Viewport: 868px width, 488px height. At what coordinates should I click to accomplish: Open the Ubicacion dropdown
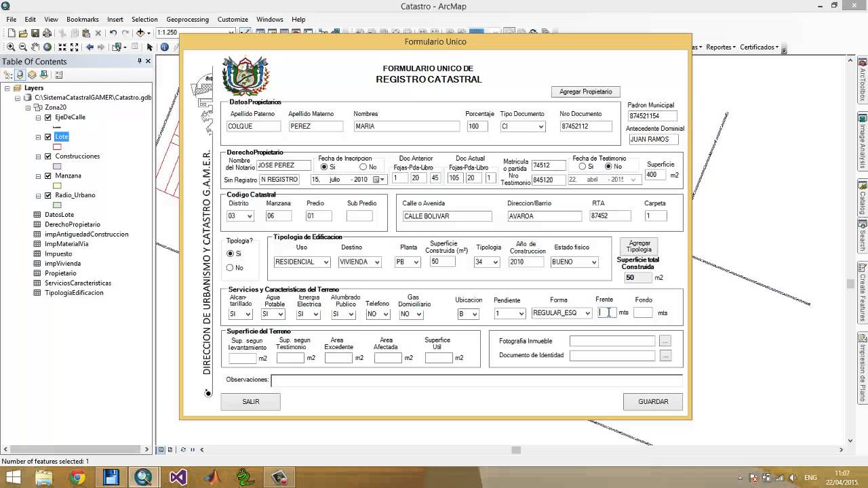474,314
